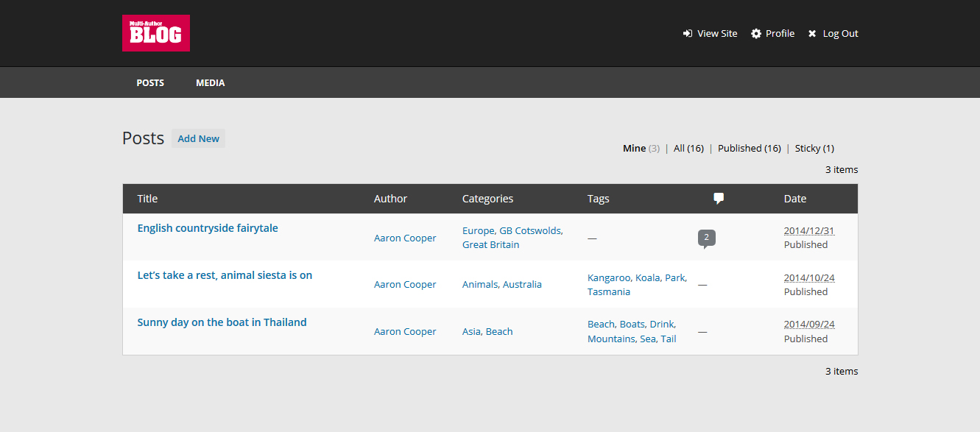
Task: Open the English countryside fairytale post
Action: (208, 228)
